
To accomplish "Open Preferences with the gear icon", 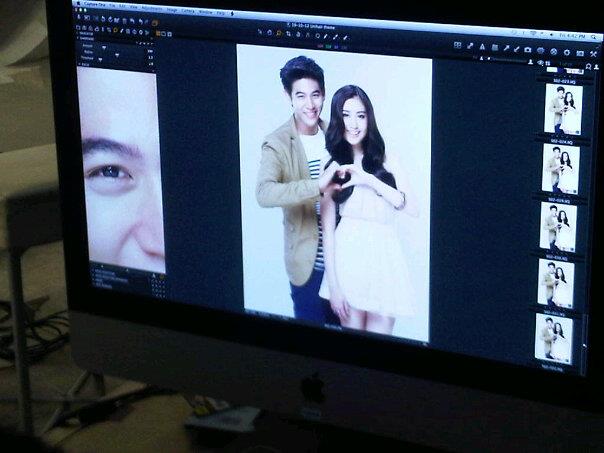I will [x=567, y=53].
